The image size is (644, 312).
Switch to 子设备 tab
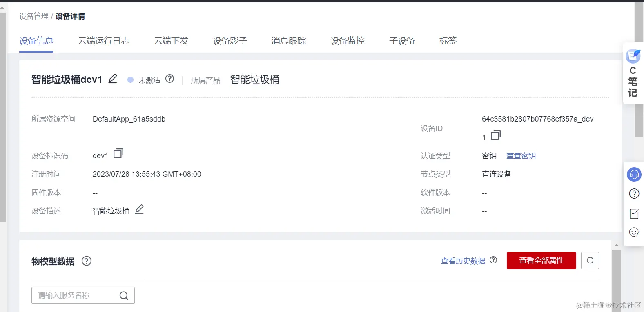point(402,41)
